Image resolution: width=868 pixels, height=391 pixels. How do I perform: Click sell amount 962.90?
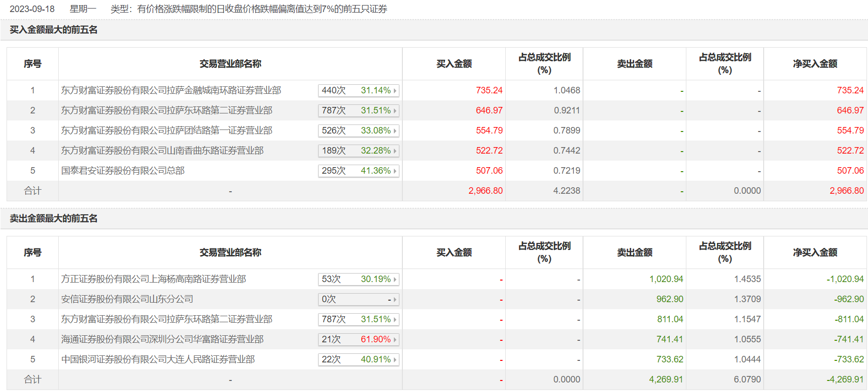[x=670, y=299]
